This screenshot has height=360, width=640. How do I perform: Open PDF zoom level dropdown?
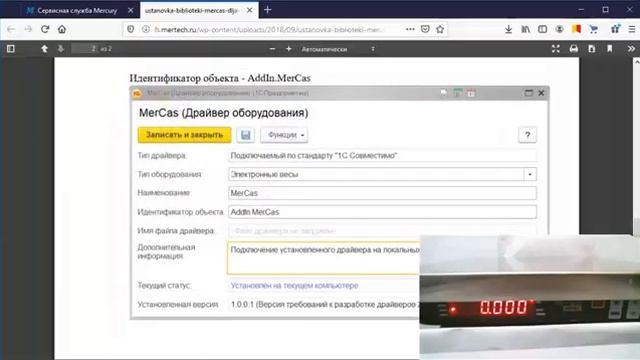pos(338,49)
